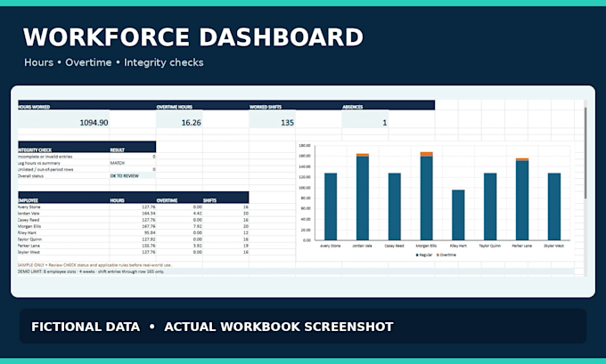Select Morgan Ellis in the employee table
Image resolution: width=606 pixels, height=364 pixels.
[x=29, y=227]
